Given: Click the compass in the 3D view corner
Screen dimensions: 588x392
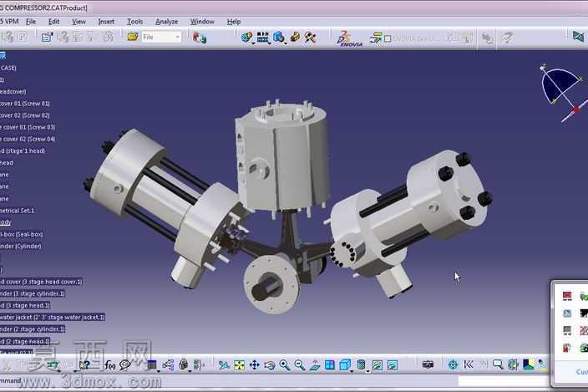Looking at the screenshot, I should 563,92.
